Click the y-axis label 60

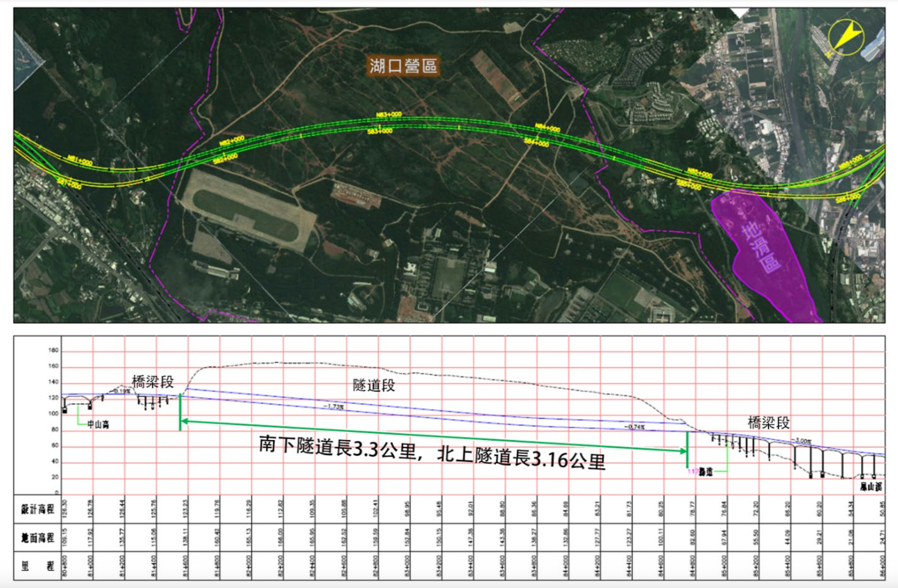[x=55, y=446]
